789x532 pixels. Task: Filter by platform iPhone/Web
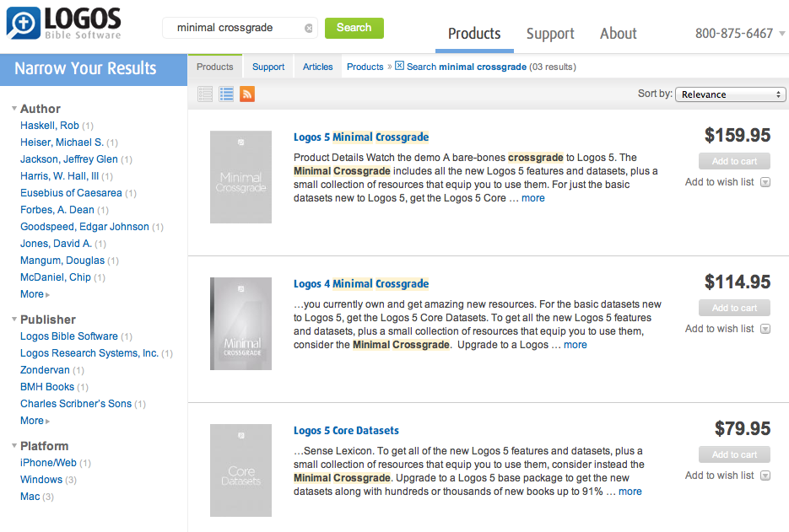point(48,463)
